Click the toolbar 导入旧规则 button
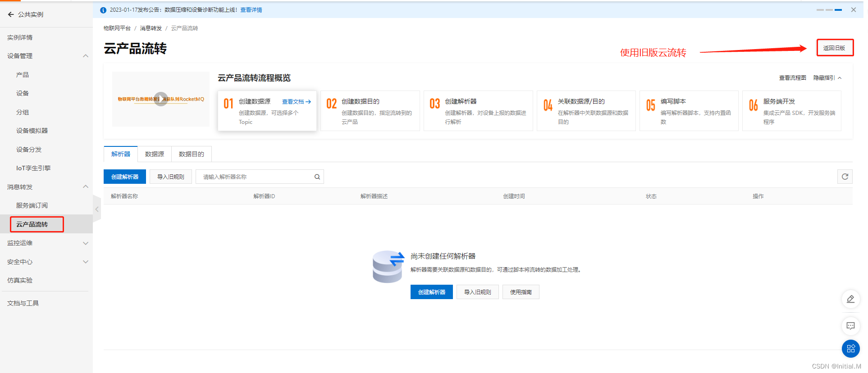Screen dimensions: 868x373 click(171, 177)
